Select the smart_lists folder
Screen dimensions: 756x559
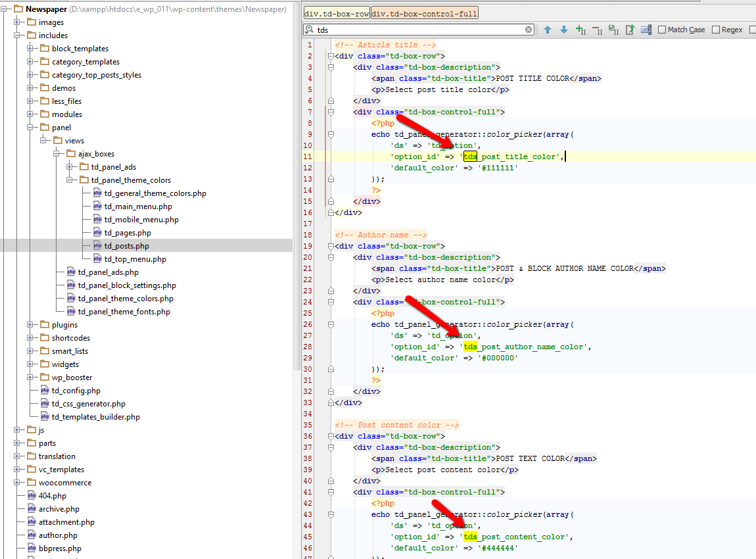[x=70, y=351]
